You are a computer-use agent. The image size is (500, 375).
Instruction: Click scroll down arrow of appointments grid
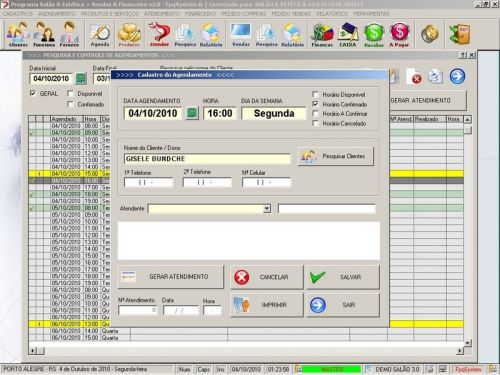pyautogui.click(x=468, y=343)
